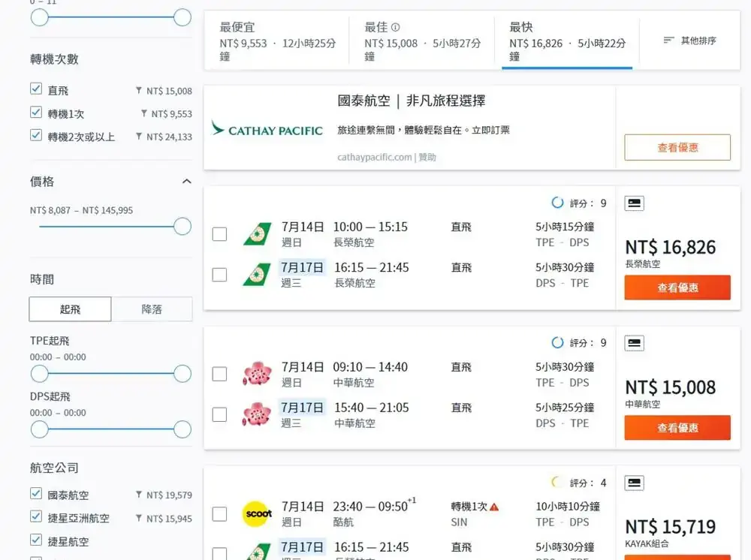Click 查看優惠 in the Cathay Pacific ad

(x=677, y=147)
